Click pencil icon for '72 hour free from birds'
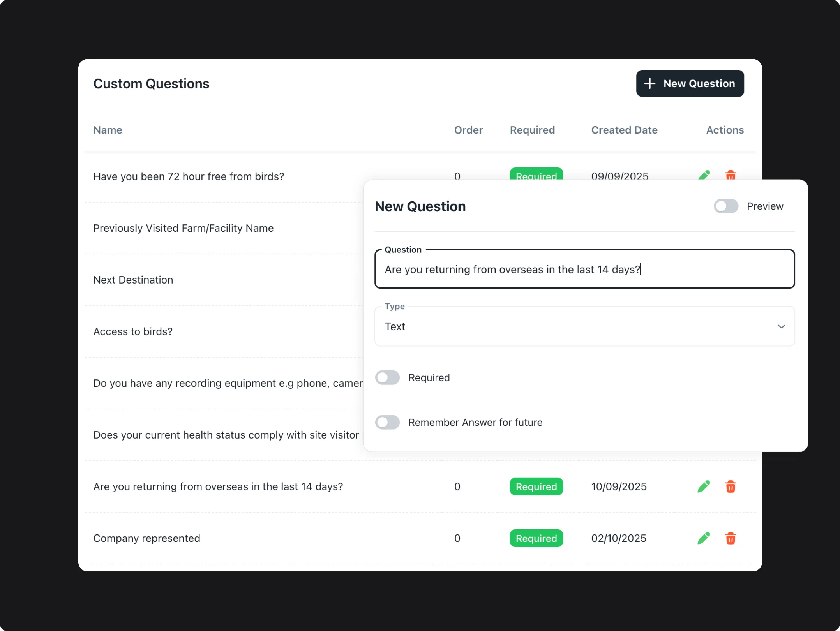The width and height of the screenshot is (840, 631). click(704, 174)
